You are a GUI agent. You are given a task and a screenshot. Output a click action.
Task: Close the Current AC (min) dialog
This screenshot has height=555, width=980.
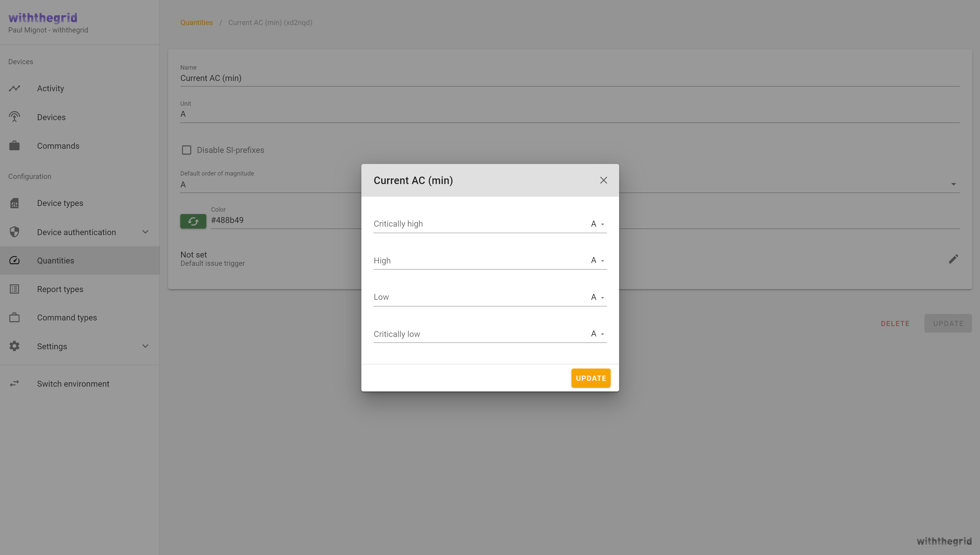(x=603, y=180)
